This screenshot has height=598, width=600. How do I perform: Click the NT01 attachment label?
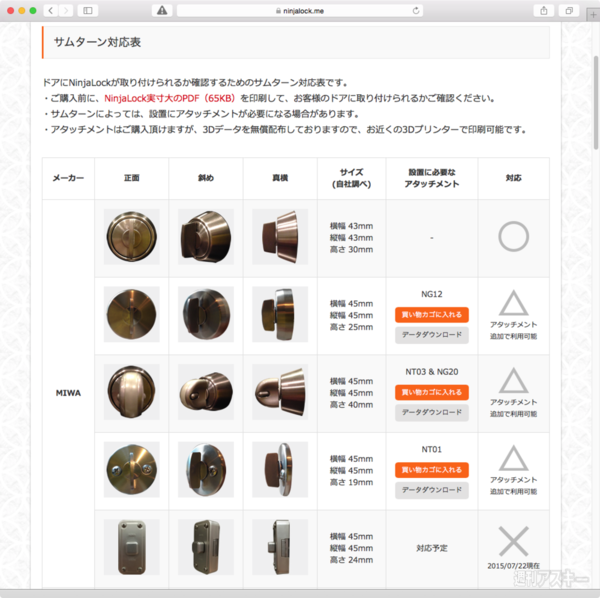pyautogui.click(x=432, y=450)
